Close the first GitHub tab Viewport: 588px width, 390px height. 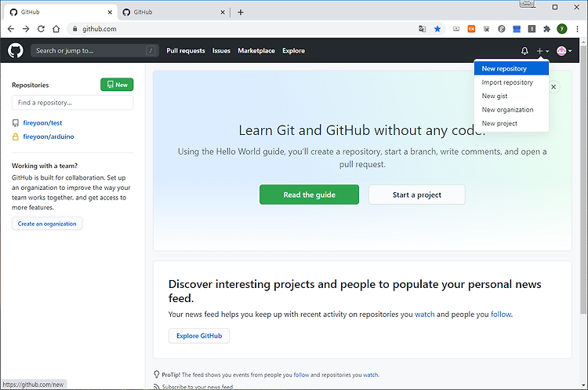110,13
